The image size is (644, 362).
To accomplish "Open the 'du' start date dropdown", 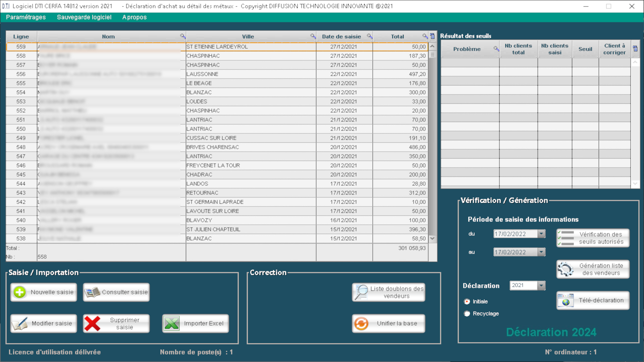I will tap(541, 234).
